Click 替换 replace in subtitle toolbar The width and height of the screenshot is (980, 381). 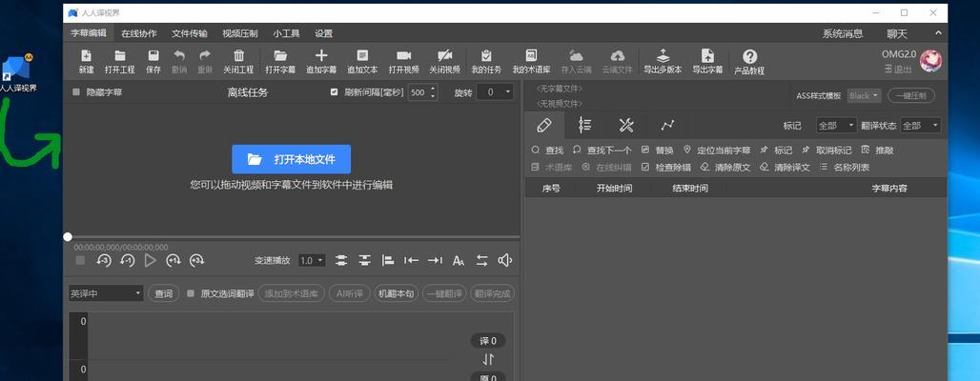pyautogui.click(x=658, y=150)
